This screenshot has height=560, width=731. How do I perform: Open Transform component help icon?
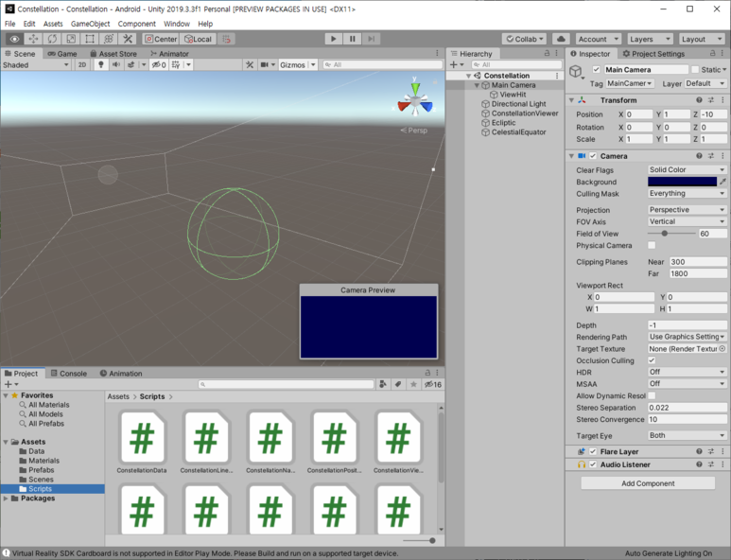tap(699, 99)
